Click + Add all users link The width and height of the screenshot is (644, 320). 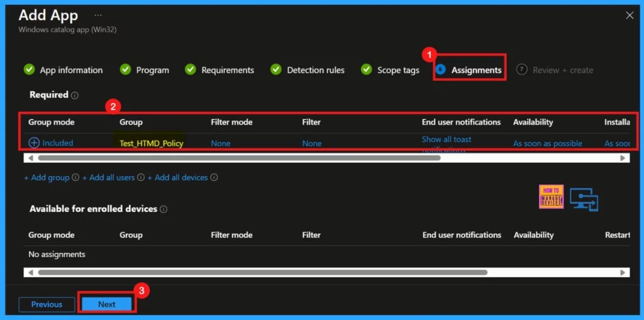(x=108, y=177)
